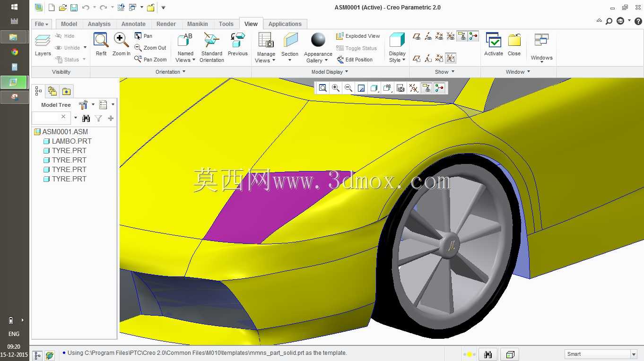Switch to the Annotate tab
644x361 pixels.
click(x=133, y=24)
